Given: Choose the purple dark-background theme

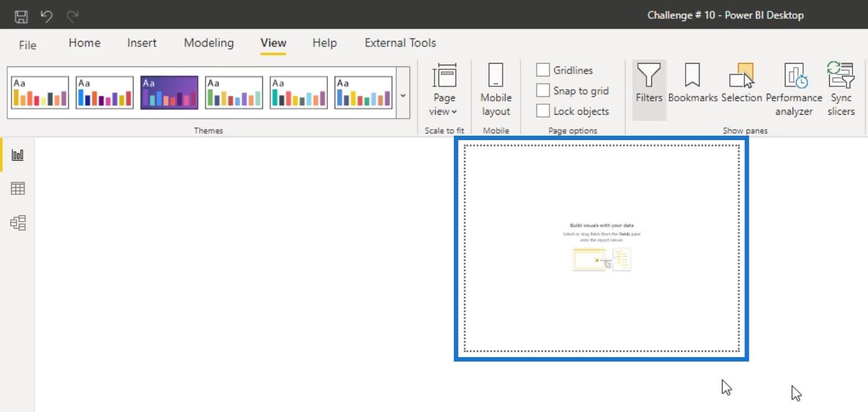Looking at the screenshot, I should tap(169, 92).
